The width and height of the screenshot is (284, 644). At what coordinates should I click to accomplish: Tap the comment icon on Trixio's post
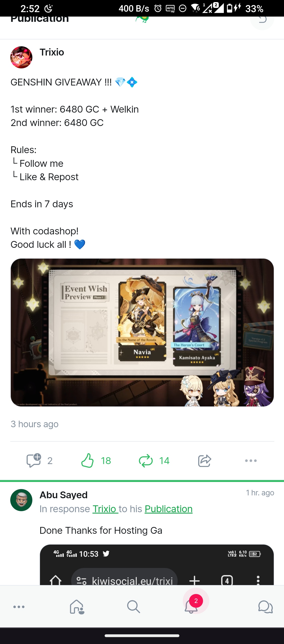point(34,460)
